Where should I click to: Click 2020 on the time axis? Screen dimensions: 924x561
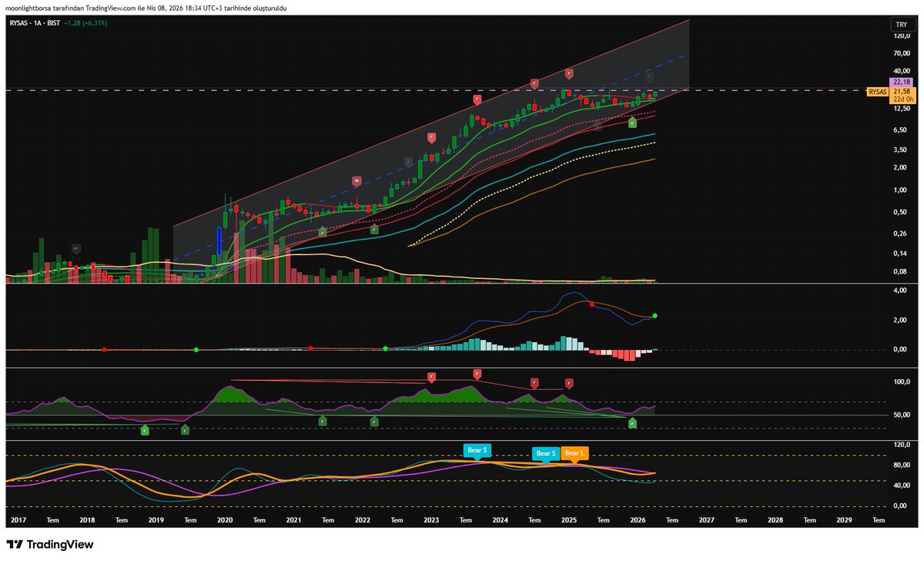coord(225,520)
